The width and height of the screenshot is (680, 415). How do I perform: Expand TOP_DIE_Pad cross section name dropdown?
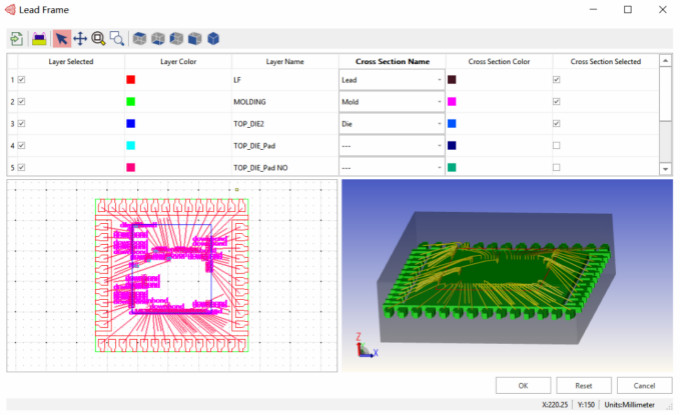pos(438,145)
